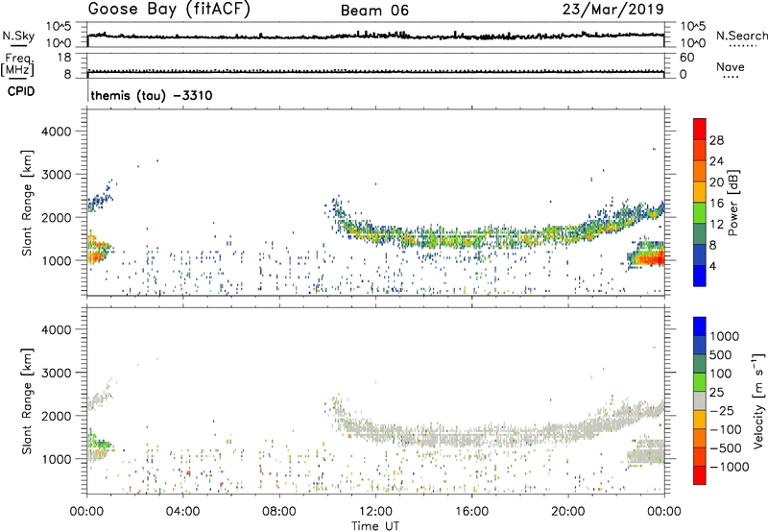Click the '18' frequency axis value
This screenshot has height=532, width=768.
tap(63, 58)
